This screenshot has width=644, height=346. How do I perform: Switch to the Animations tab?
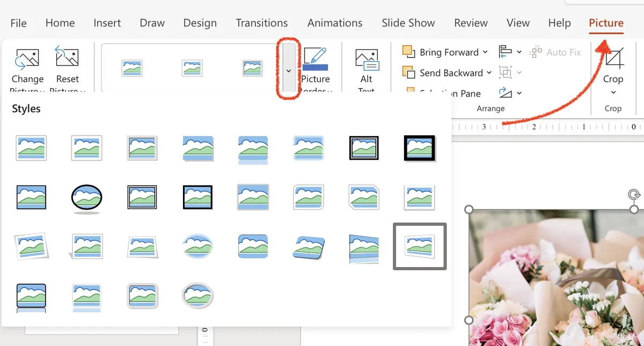tap(335, 23)
